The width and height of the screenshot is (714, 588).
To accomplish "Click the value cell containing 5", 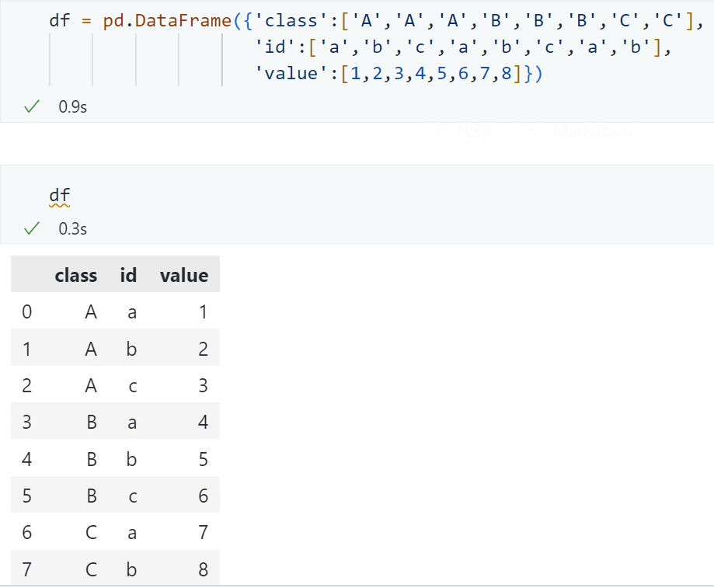I will [x=203, y=459].
